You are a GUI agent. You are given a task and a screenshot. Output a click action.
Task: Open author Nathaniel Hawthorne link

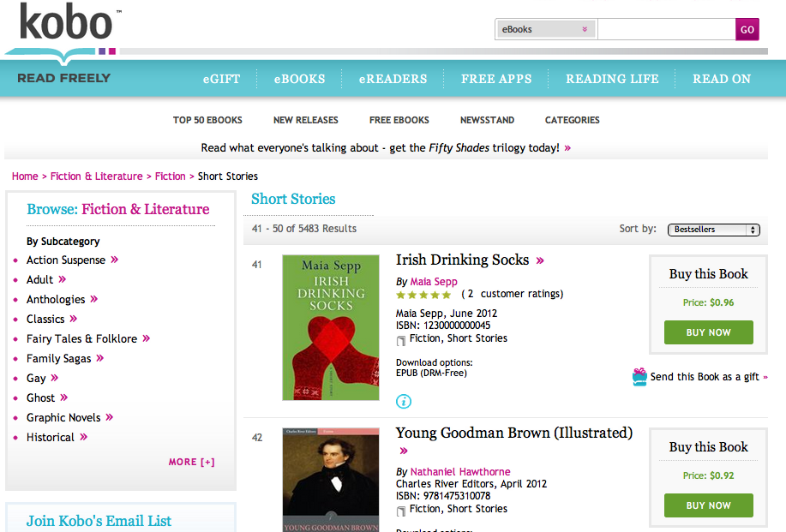[460, 471]
